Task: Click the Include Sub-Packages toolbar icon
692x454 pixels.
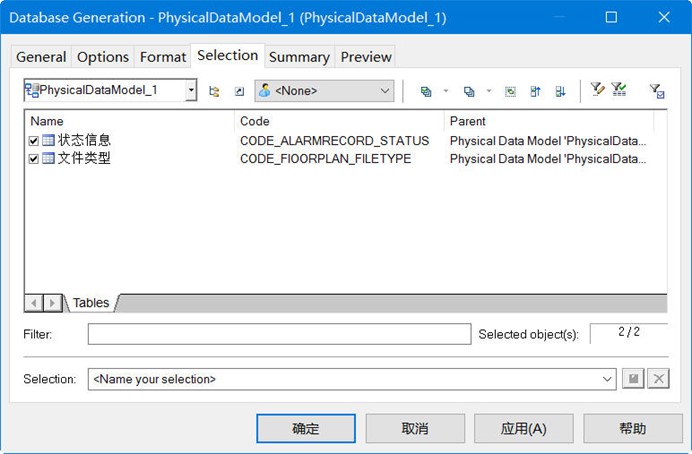Action: click(x=214, y=91)
